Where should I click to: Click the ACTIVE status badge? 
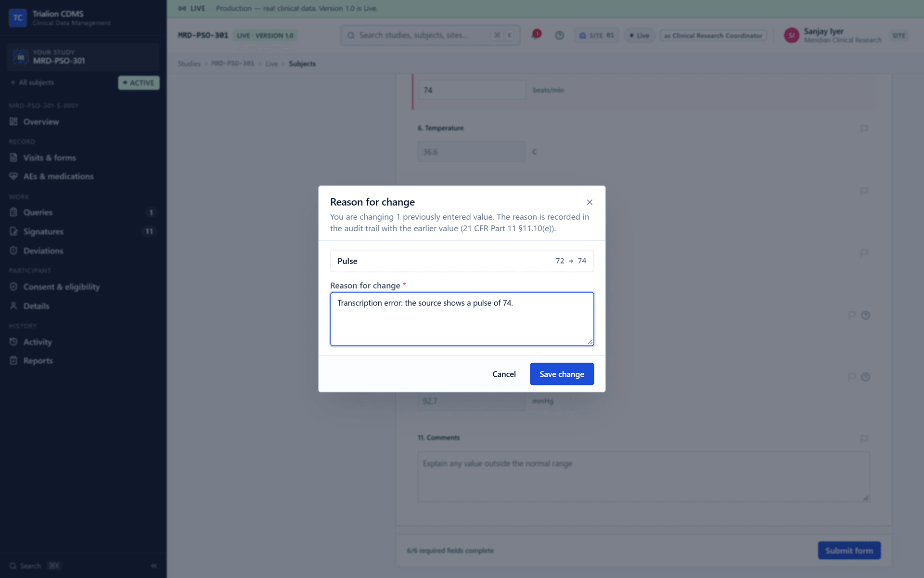pyautogui.click(x=139, y=83)
